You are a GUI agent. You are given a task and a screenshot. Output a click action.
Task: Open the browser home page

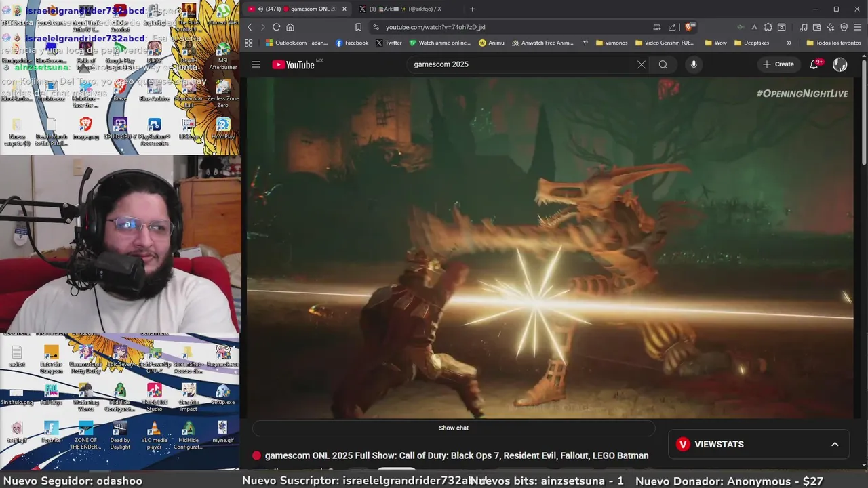[x=290, y=27]
